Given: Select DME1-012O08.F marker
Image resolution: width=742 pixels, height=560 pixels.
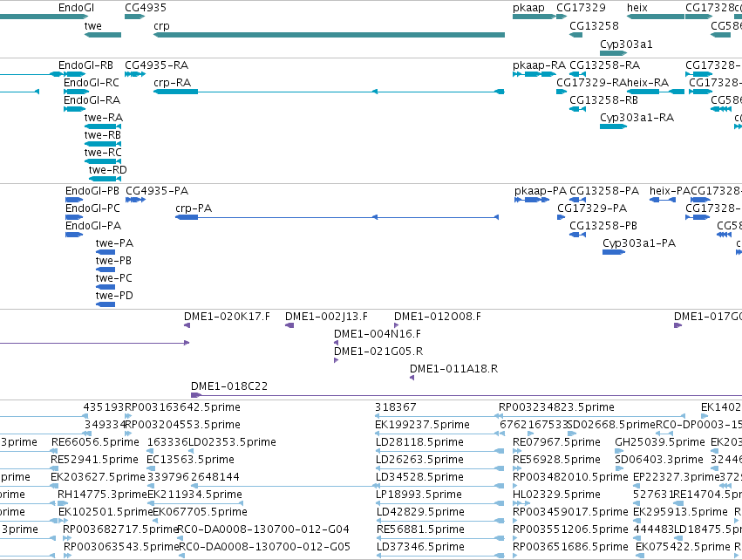Looking at the screenshot, I should pos(396,325).
